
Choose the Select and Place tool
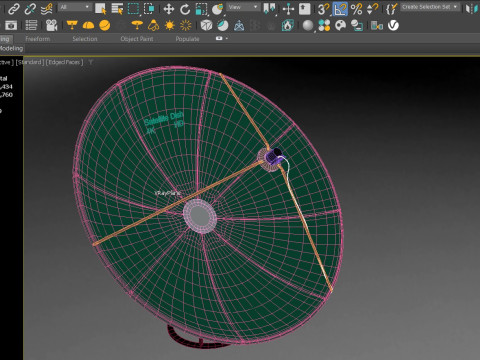click(x=217, y=9)
